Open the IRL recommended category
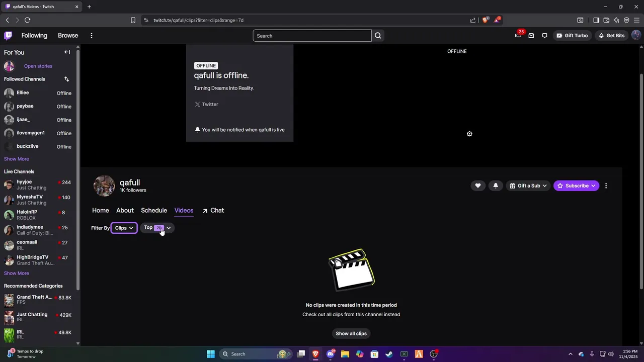This screenshot has width=644, height=362. (x=38, y=334)
